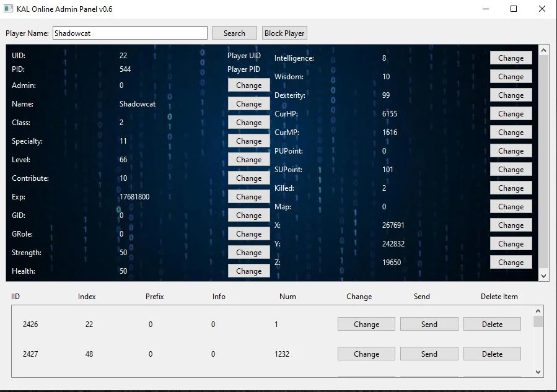Change the CurHP value
Image resolution: width=557 pixels, height=392 pixels.
(511, 113)
